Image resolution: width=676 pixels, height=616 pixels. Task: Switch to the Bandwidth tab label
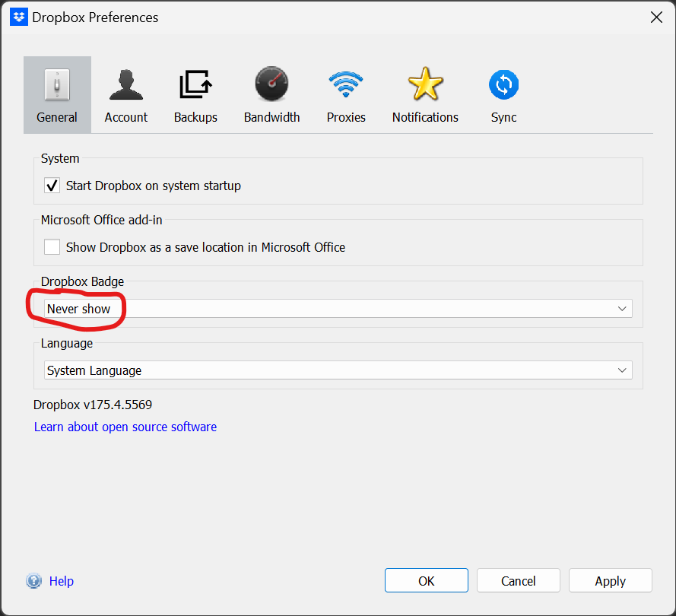[x=271, y=117]
